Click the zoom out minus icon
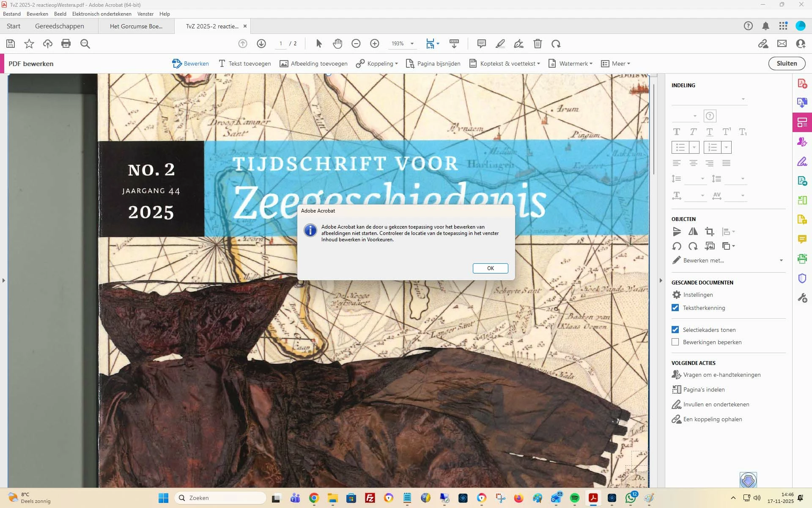This screenshot has width=812, height=508. point(356,44)
